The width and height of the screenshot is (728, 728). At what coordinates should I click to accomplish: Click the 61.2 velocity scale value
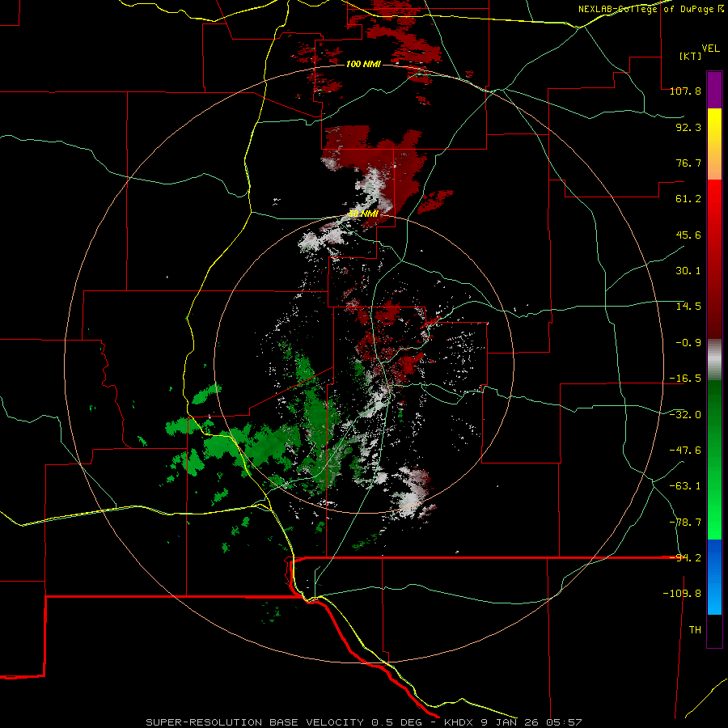click(x=688, y=199)
